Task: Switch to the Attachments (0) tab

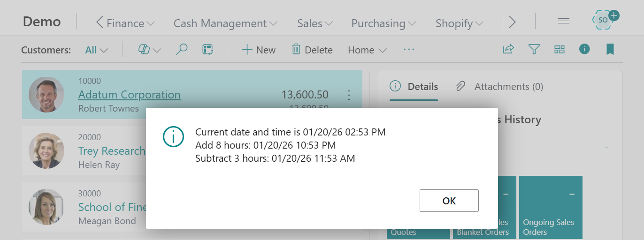Action: 499,87
